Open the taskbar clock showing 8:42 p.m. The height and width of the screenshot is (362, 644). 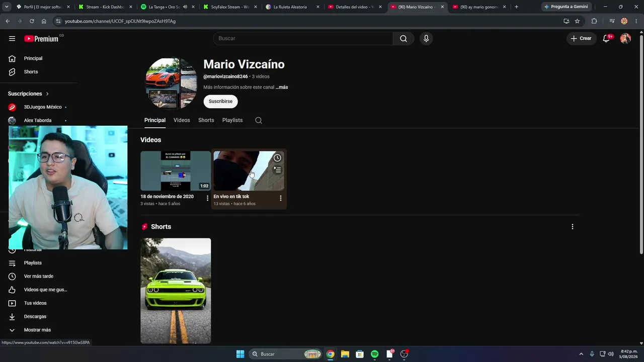tap(629, 354)
